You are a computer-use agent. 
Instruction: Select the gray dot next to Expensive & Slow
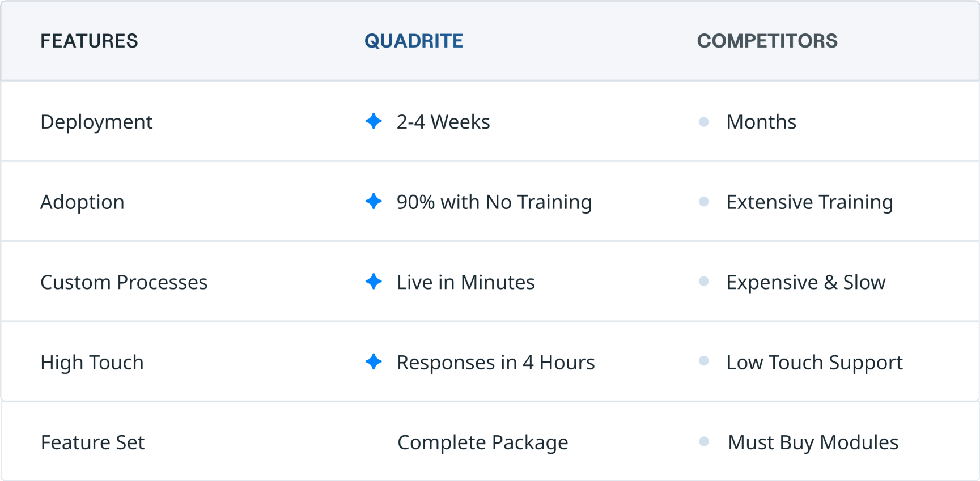pos(704,282)
